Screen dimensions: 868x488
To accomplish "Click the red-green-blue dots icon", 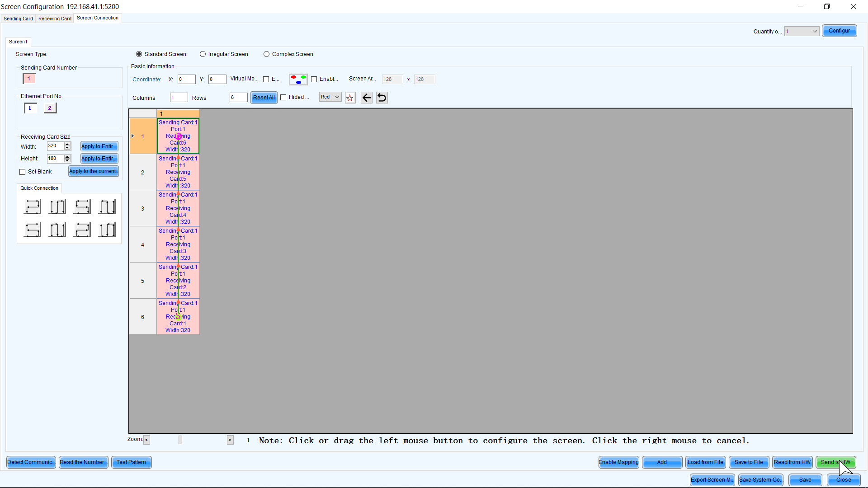I will click(298, 80).
